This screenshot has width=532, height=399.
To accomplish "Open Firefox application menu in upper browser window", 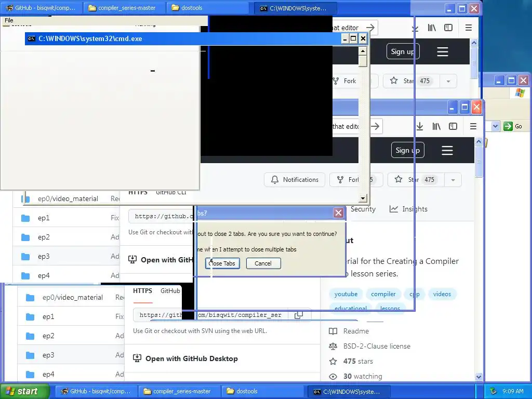I will [x=468, y=28].
